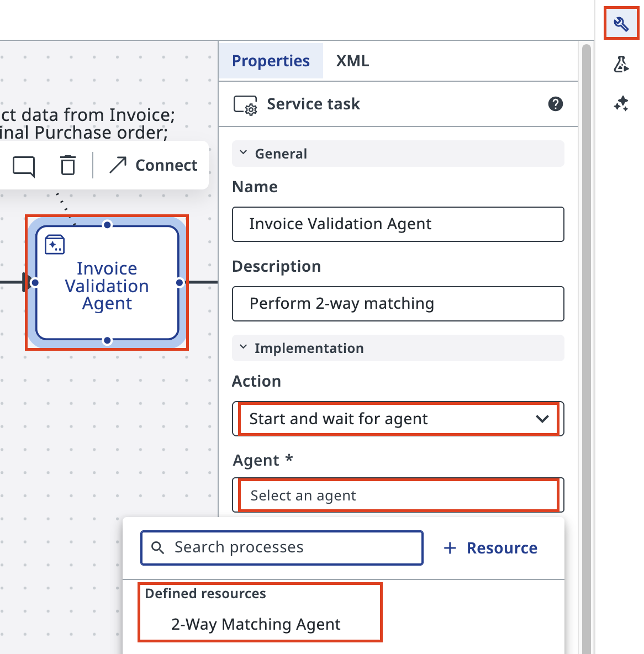Image resolution: width=644 pixels, height=654 pixels.
Task: Click the annotation text about Invoice data
Action: pyautogui.click(x=88, y=124)
